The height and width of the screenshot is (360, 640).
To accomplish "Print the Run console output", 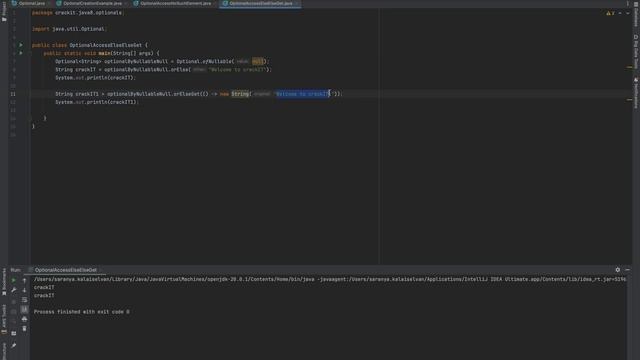I will [x=24, y=319].
